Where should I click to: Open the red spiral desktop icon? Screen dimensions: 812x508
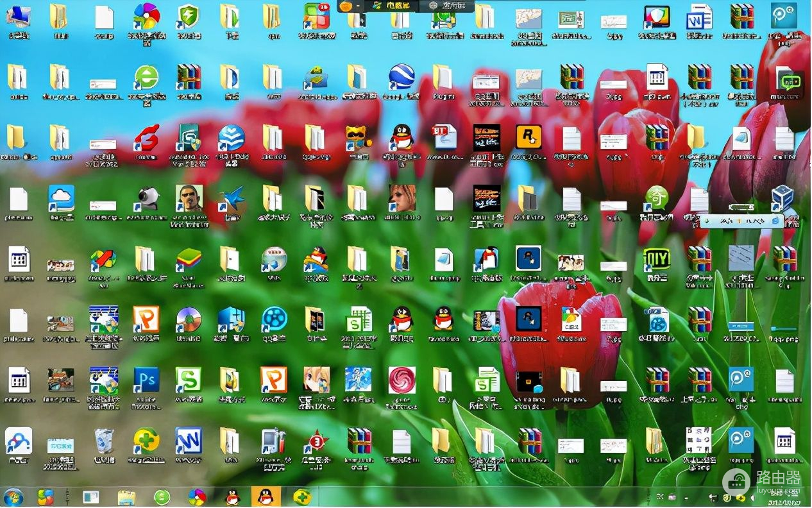(402, 380)
